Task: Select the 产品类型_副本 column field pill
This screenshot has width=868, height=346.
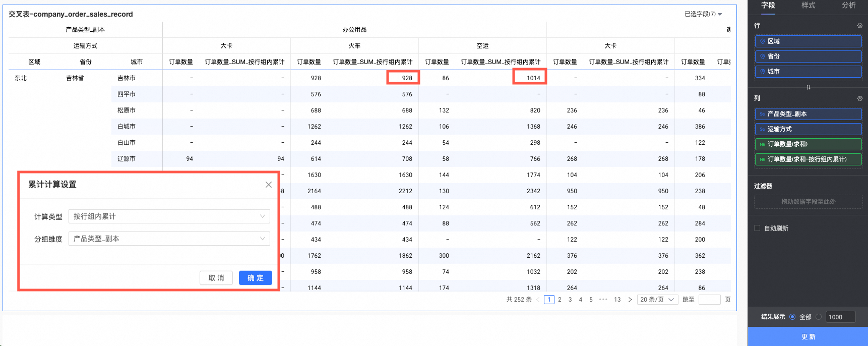Action: coord(809,114)
